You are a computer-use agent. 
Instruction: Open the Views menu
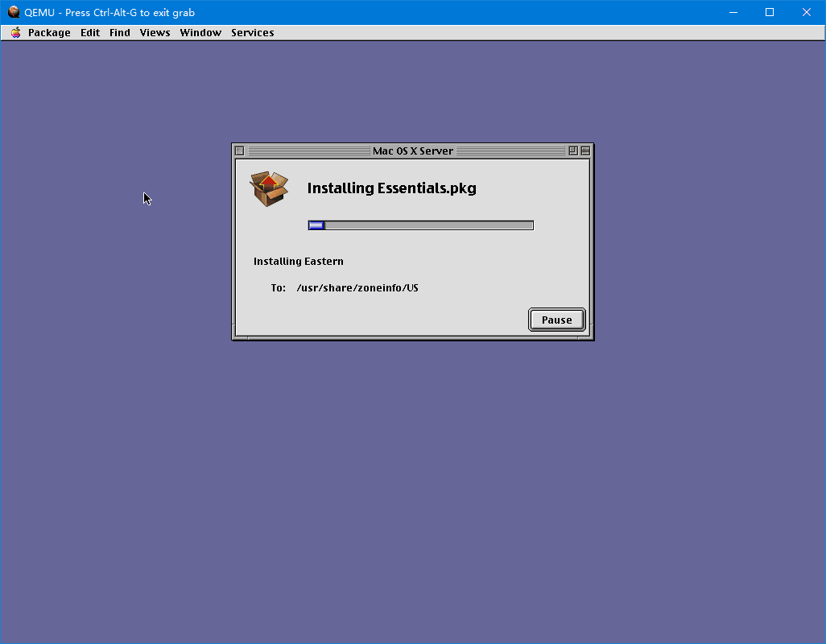pyautogui.click(x=155, y=33)
